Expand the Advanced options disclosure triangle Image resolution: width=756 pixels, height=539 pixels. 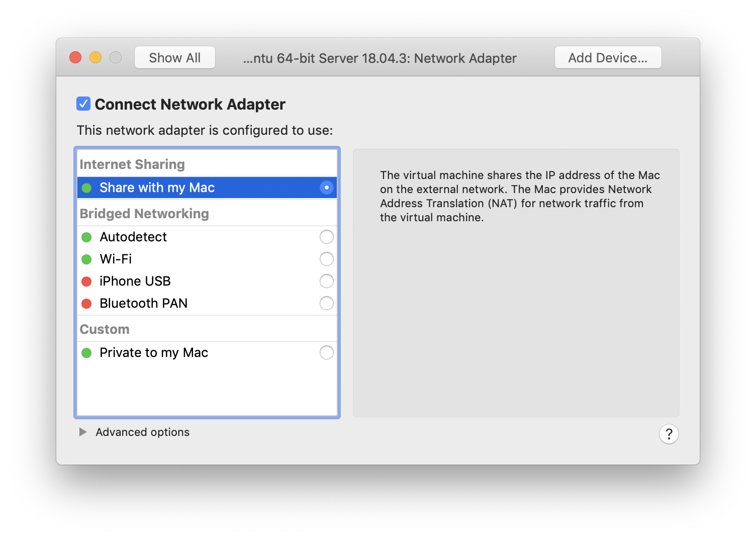coord(83,432)
